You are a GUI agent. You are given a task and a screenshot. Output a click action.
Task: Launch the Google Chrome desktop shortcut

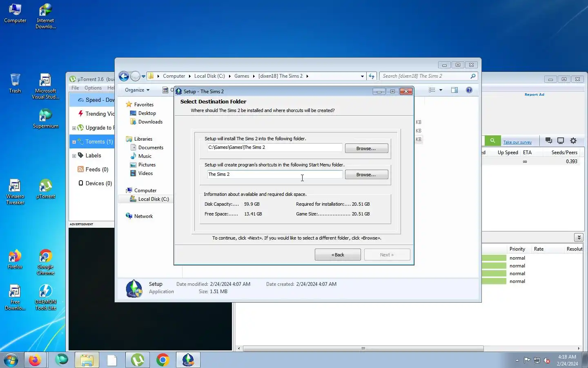point(45,262)
